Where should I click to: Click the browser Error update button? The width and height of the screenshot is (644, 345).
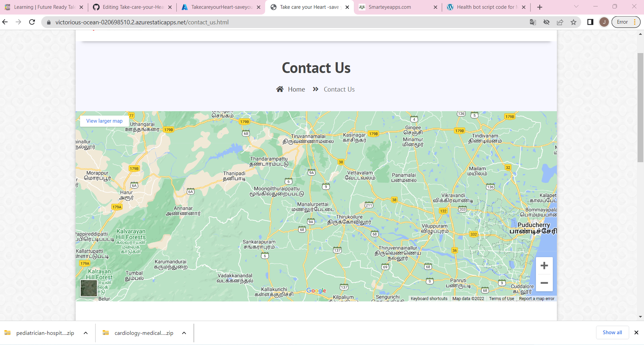pyautogui.click(x=626, y=22)
